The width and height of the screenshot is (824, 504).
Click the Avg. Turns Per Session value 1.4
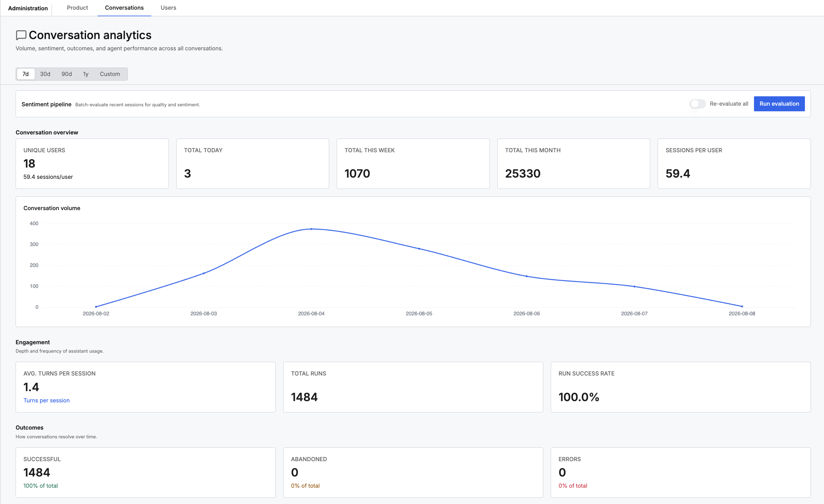click(31, 387)
